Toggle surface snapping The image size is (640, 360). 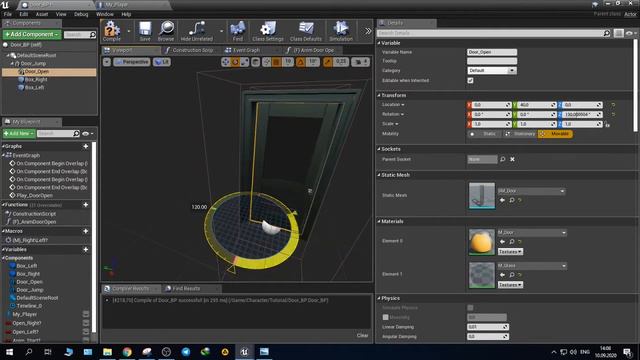267,62
